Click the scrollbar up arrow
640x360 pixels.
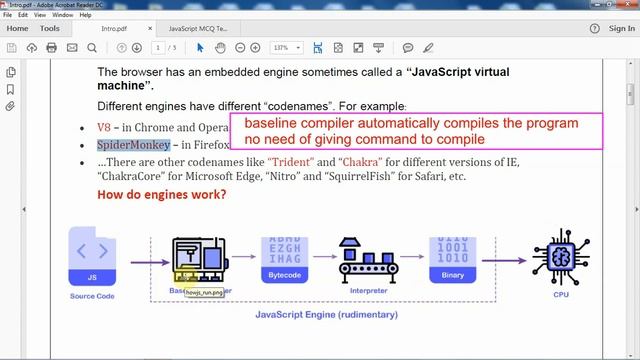tap(630, 64)
